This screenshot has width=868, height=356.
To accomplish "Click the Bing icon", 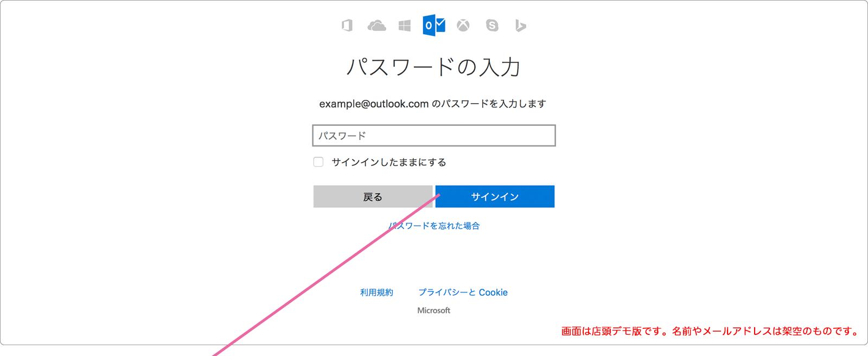I will [520, 26].
